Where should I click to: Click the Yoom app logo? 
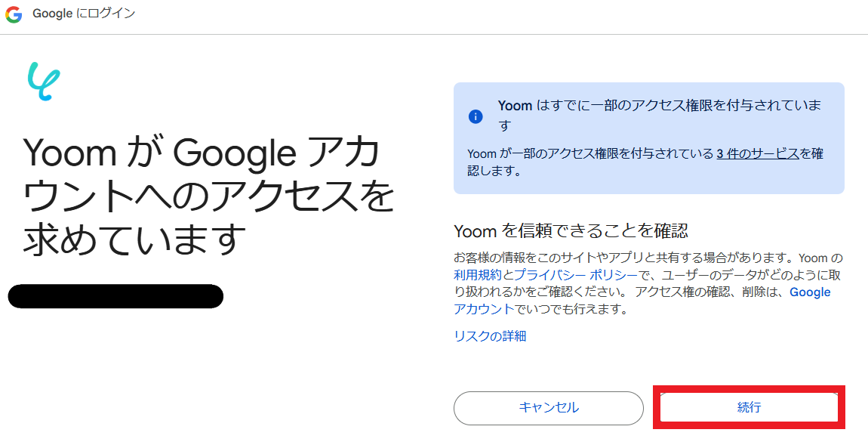coord(43,82)
